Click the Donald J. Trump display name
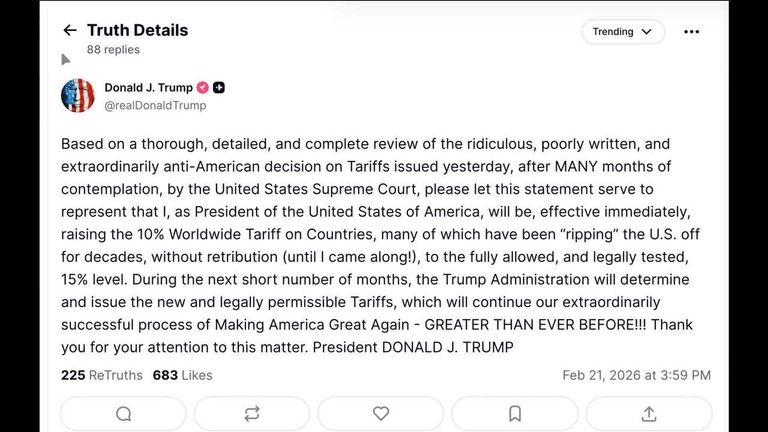 148,88
